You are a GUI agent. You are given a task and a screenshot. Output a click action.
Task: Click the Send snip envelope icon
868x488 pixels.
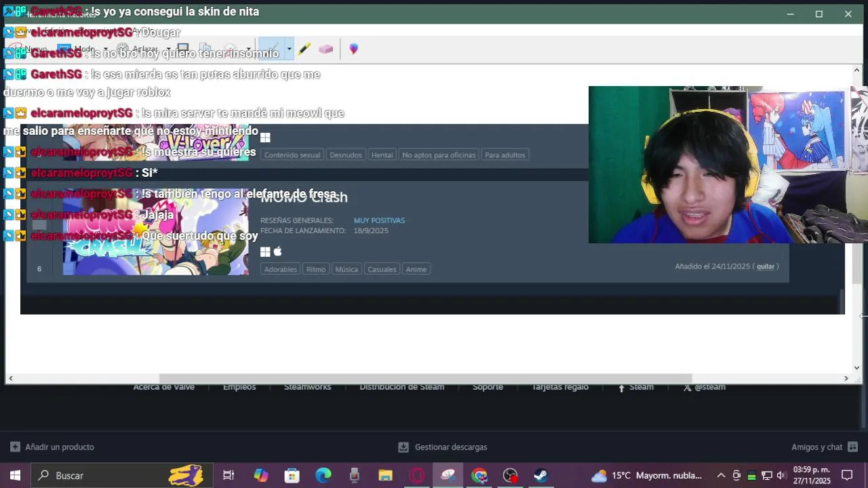click(x=230, y=49)
